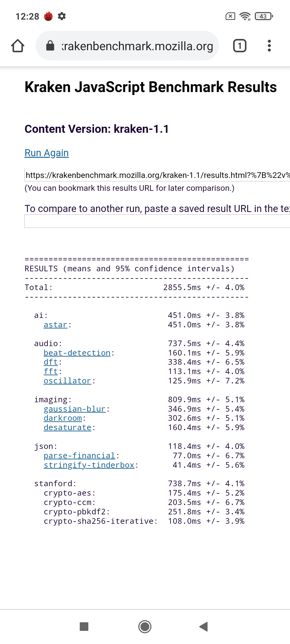Screen dimensions: 290x644
Task: Tap the lock icon in address bar
Action: pyautogui.click(x=50, y=46)
